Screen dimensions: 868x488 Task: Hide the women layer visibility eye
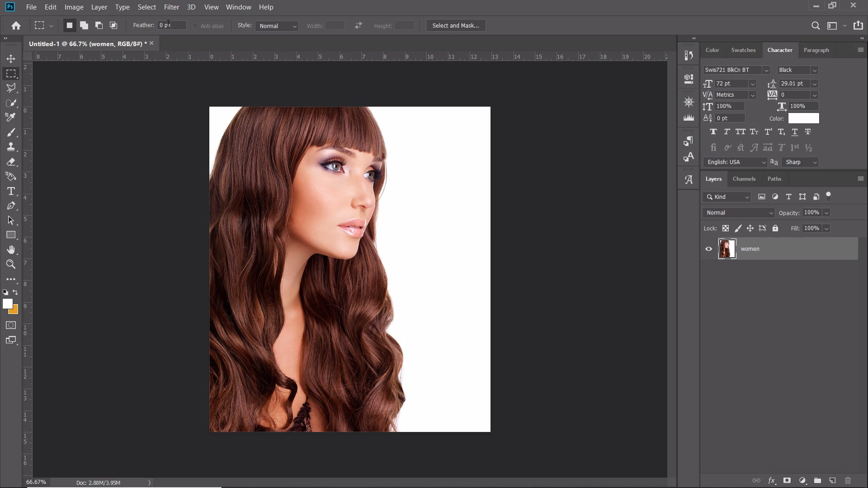[708, 249]
